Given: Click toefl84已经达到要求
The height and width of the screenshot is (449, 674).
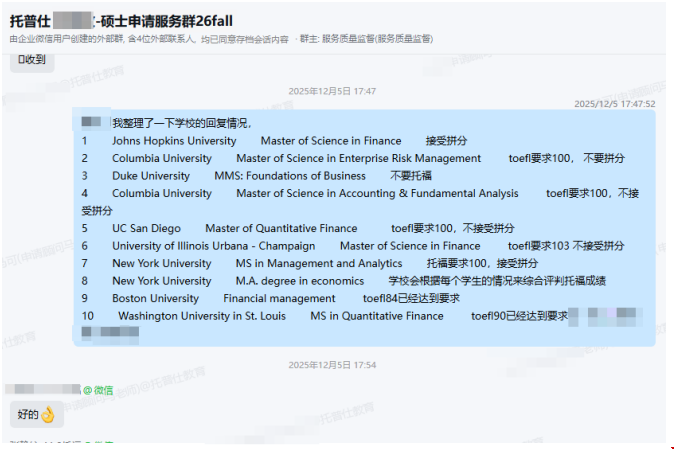Looking at the screenshot, I should [411, 299].
